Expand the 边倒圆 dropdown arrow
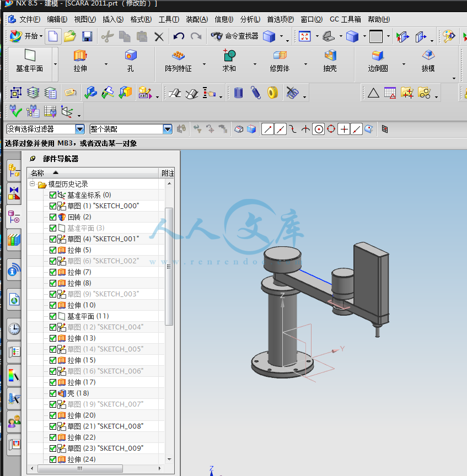 [x=404, y=64]
